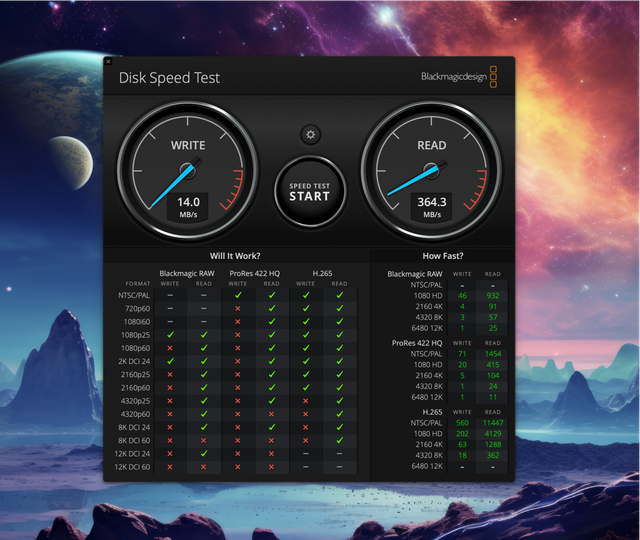Image resolution: width=640 pixels, height=540 pixels.
Task: Select the Will It Work? heading
Action: point(235,256)
